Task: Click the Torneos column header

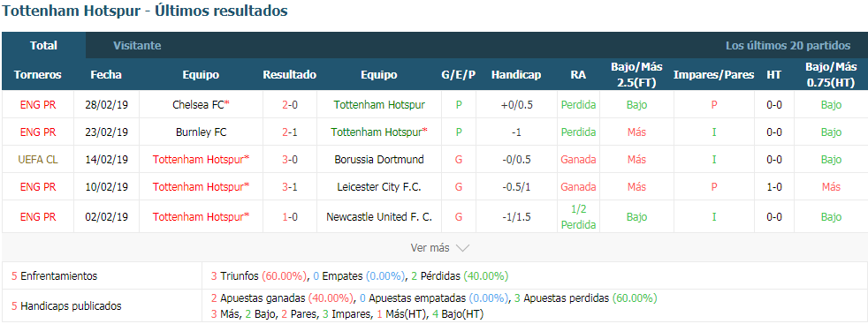Action: 38,75
